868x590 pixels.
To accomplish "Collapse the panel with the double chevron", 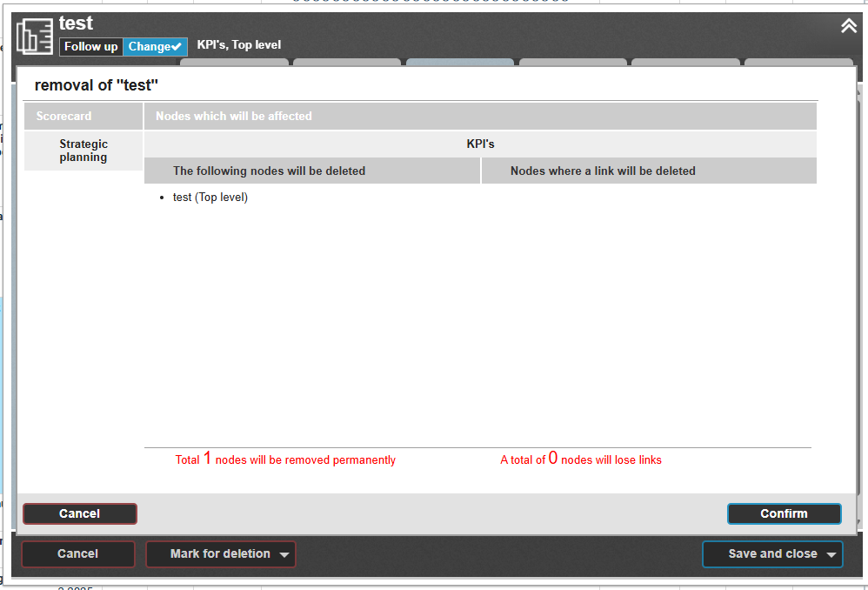I will click(849, 26).
